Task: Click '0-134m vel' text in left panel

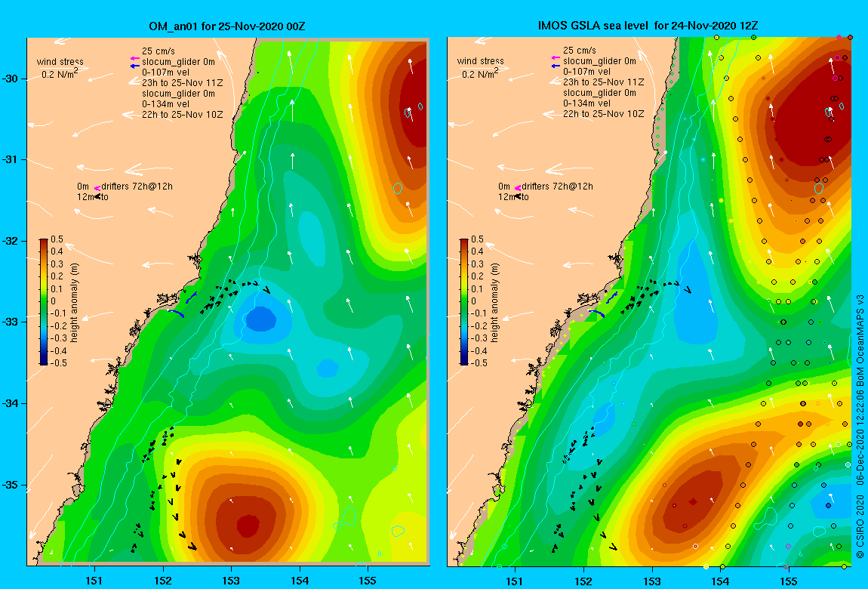Action: (x=165, y=104)
